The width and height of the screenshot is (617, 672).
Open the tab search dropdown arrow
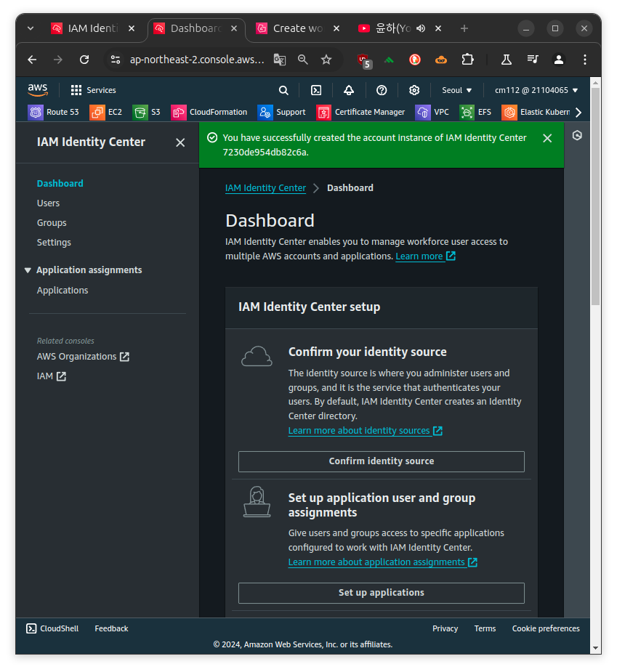30,28
